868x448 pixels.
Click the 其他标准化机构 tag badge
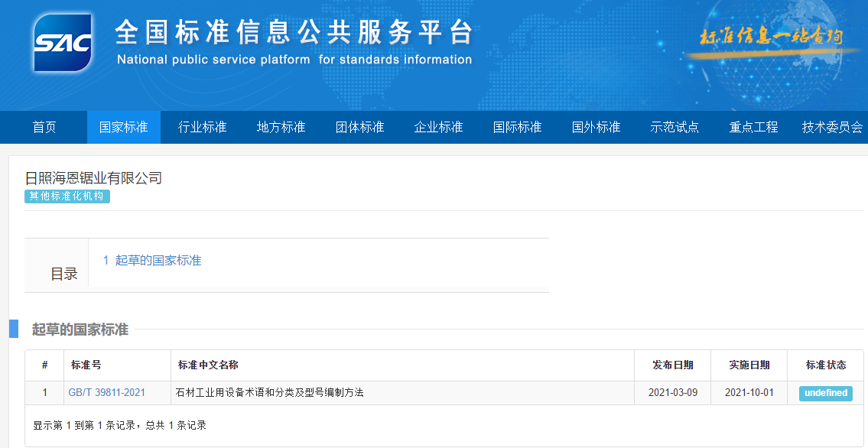pyautogui.click(x=67, y=196)
